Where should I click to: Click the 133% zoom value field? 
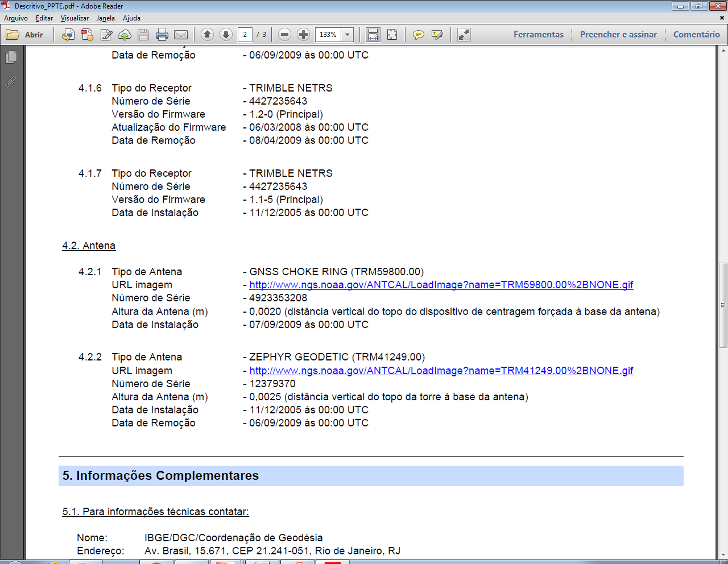[328, 35]
